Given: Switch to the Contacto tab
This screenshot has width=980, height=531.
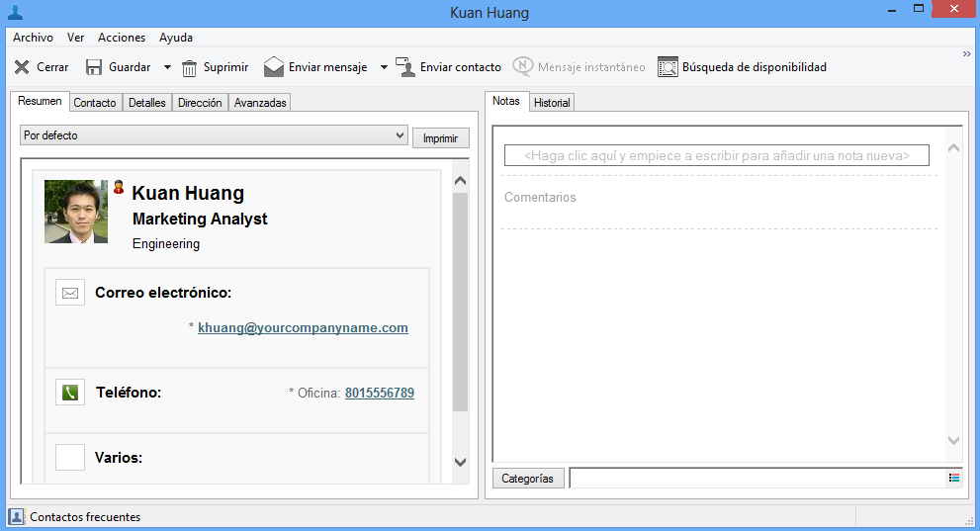Looking at the screenshot, I should pos(95,103).
